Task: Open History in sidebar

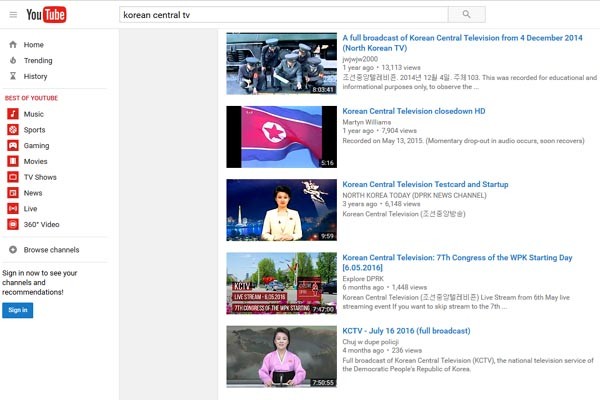Action: [x=35, y=76]
